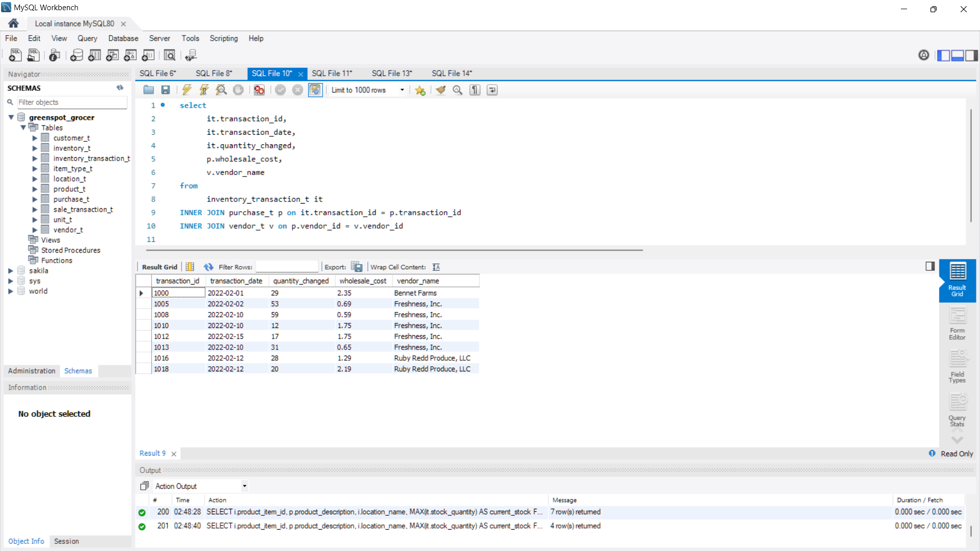Toggle continue-on-error script execution icon
Image resolution: width=980 pixels, height=551 pixels.
pos(259,90)
